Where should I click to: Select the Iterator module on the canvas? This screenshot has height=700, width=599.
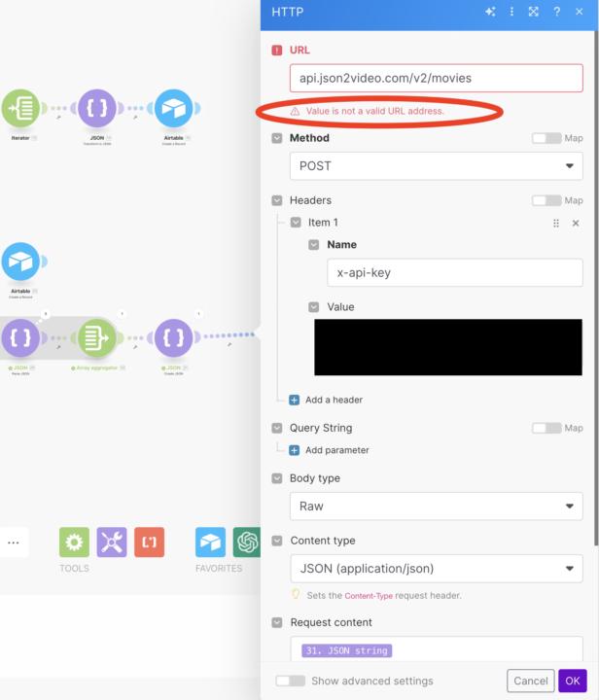click(x=21, y=108)
